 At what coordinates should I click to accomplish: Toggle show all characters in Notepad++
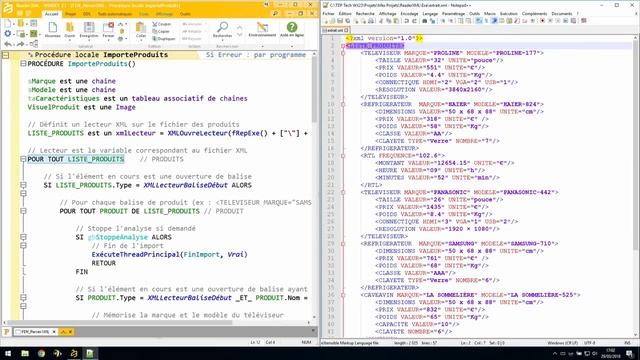[x=486, y=20]
